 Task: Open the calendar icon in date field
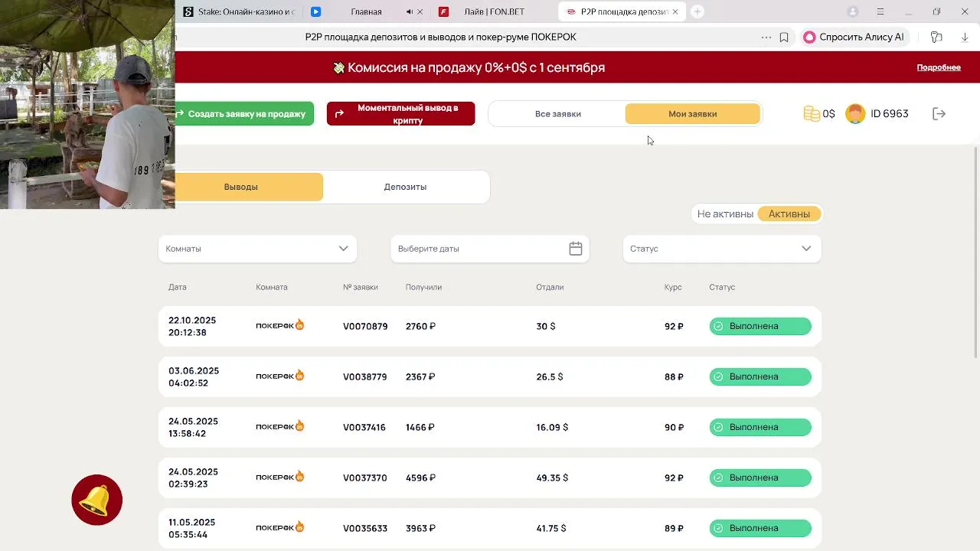pyautogui.click(x=576, y=249)
